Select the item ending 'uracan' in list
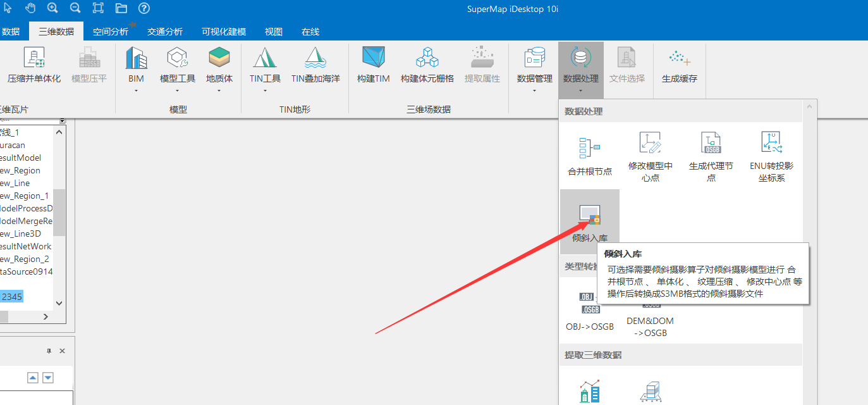 point(13,145)
